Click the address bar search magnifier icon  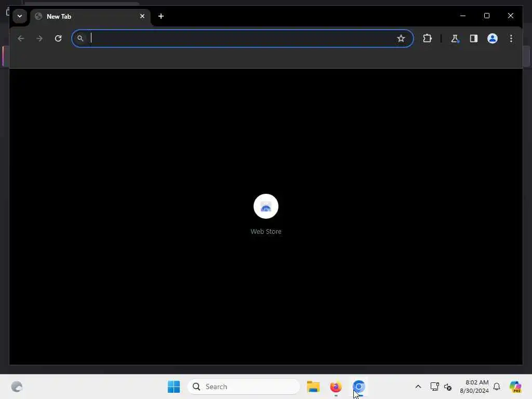tap(80, 38)
